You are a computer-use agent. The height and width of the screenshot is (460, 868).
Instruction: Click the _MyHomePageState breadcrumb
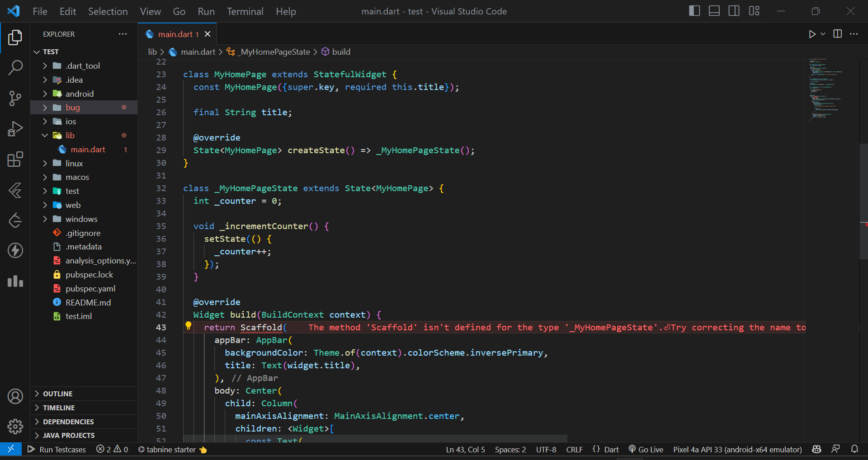(274, 52)
